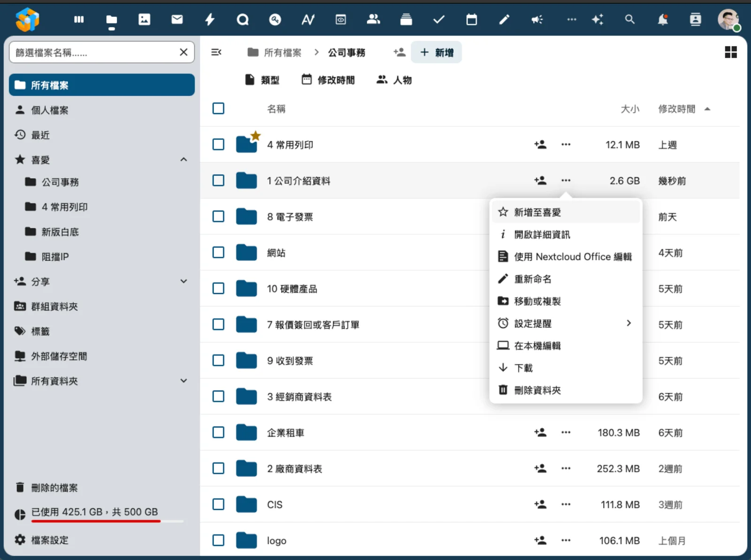Open the 修改時間 filter dropdown
This screenshot has width=751, height=560.
tap(328, 80)
